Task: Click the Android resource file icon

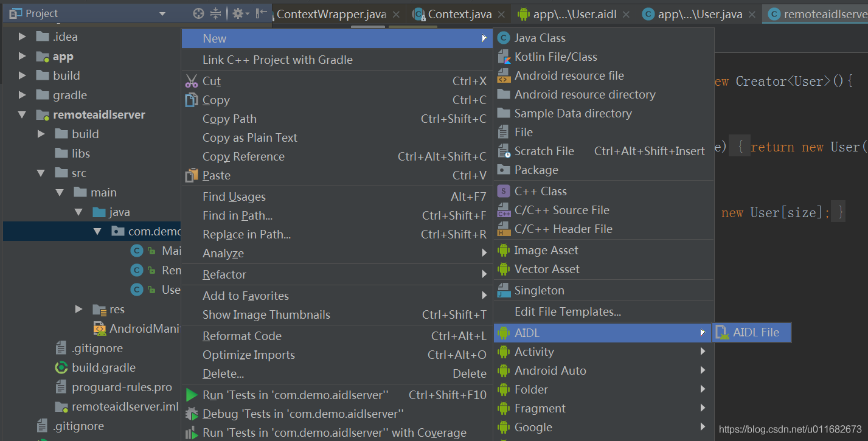Action: [503, 75]
